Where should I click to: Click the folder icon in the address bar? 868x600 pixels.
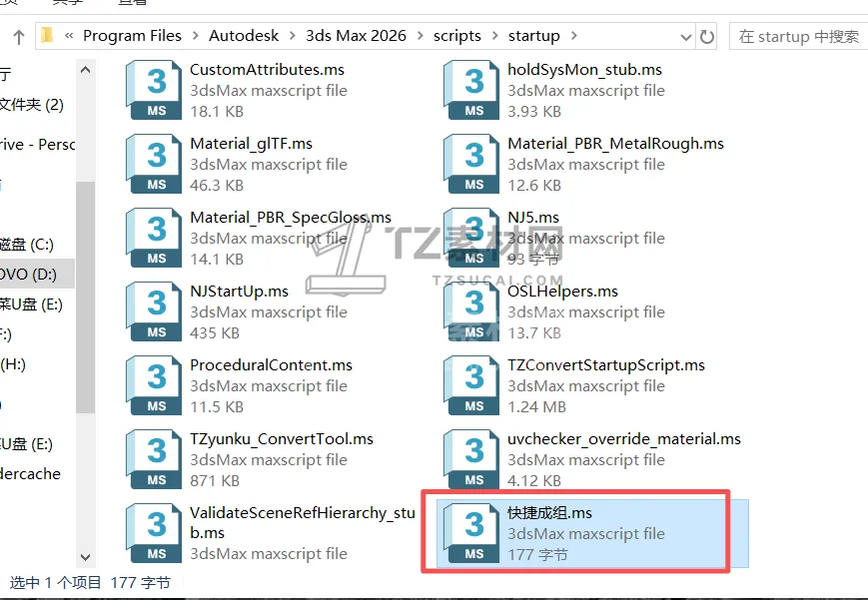point(48,36)
